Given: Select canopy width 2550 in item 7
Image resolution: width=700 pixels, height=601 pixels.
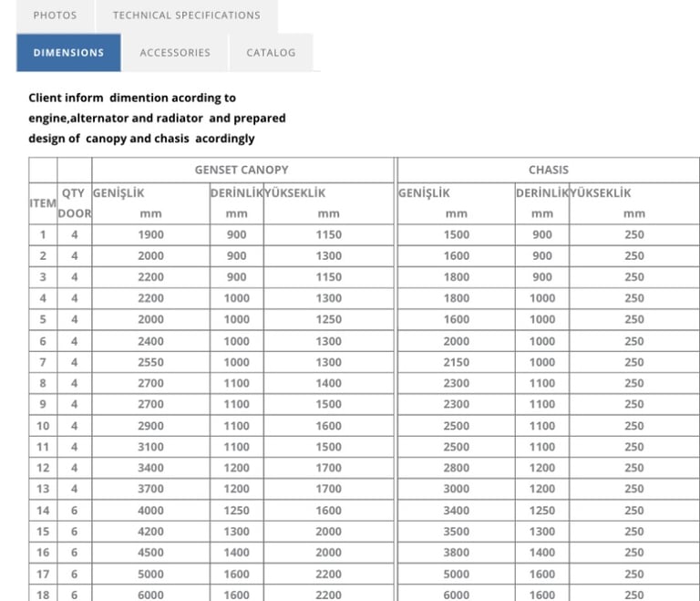Looking at the screenshot, I should click(151, 362).
